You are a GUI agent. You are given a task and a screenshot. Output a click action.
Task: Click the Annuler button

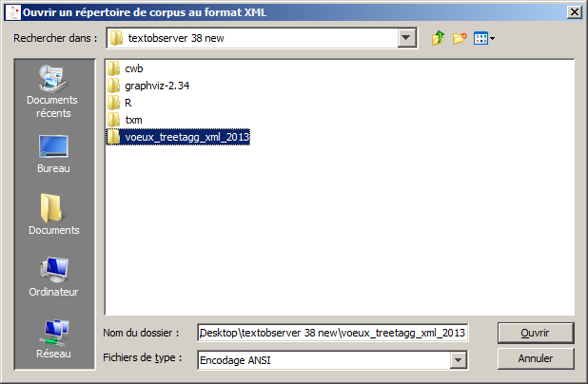[x=535, y=358]
